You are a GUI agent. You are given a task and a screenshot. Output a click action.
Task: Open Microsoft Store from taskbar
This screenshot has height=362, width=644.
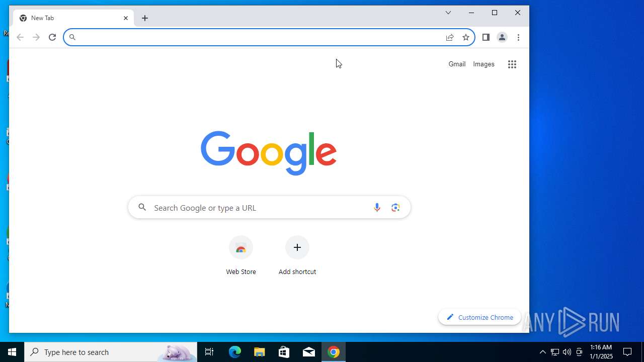tap(284, 352)
